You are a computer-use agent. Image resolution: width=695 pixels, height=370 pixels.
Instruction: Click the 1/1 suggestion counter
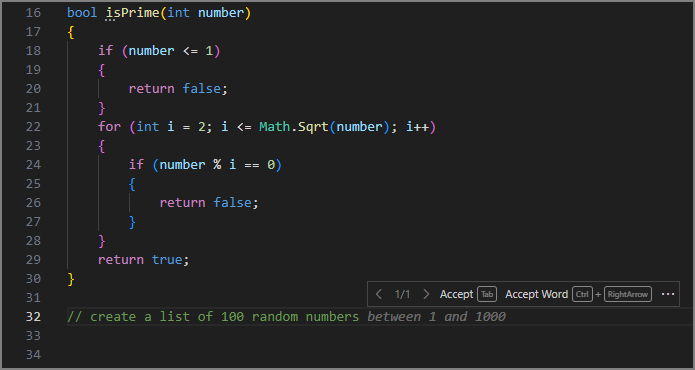click(402, 294)
